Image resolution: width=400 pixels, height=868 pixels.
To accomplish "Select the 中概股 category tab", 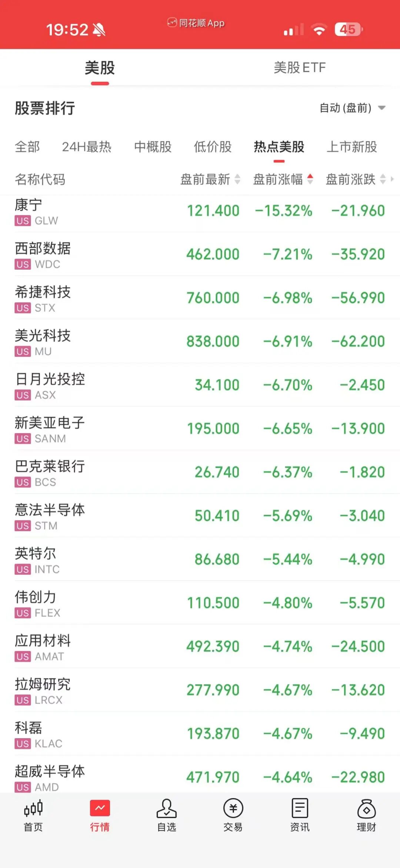I will [153, 147].
